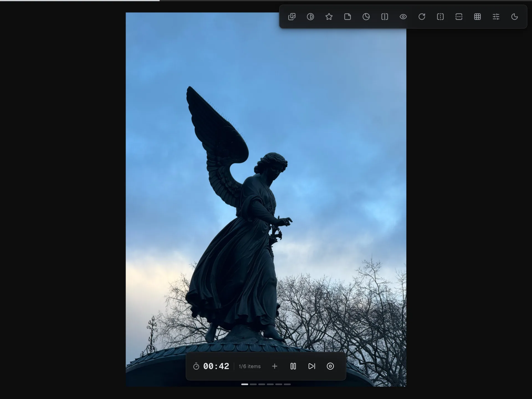Open the split compare view icon
The image size is (532, 399).
(x=385, y=17)
